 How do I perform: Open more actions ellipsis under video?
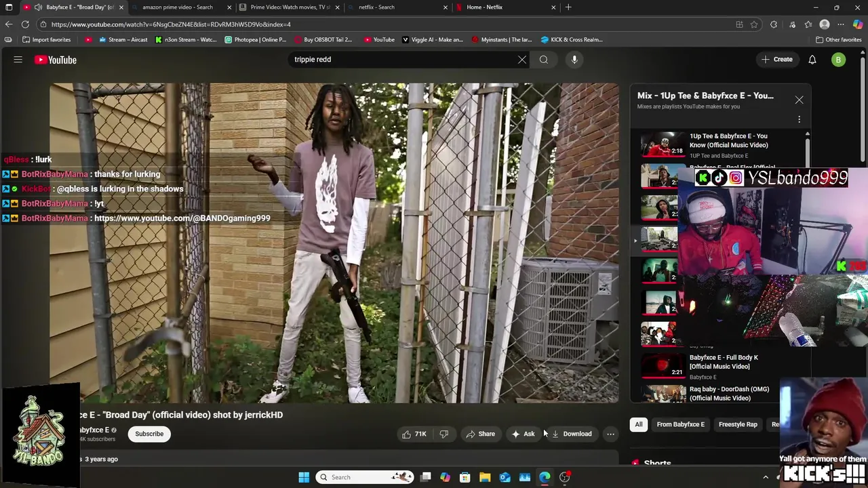610,434
